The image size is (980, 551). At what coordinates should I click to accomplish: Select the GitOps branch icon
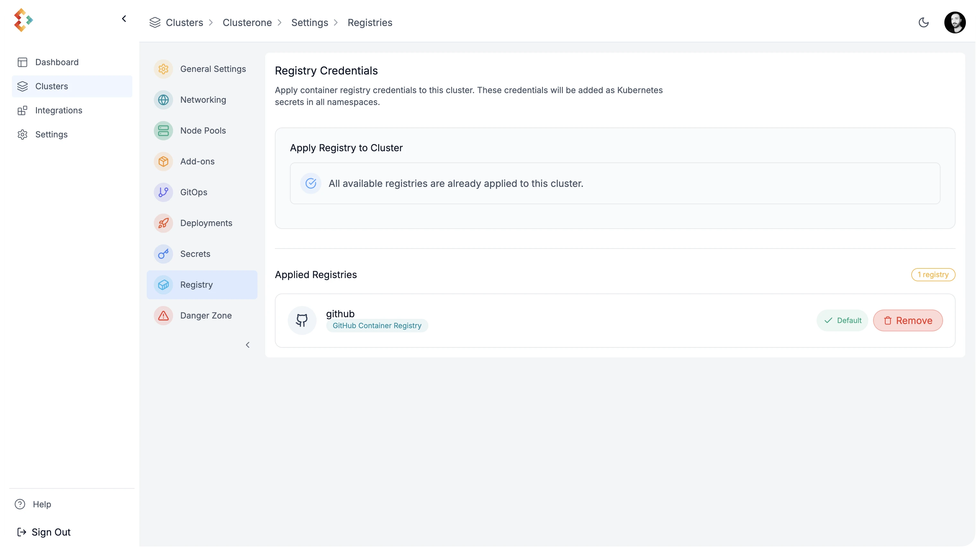[x=163, y=192]
